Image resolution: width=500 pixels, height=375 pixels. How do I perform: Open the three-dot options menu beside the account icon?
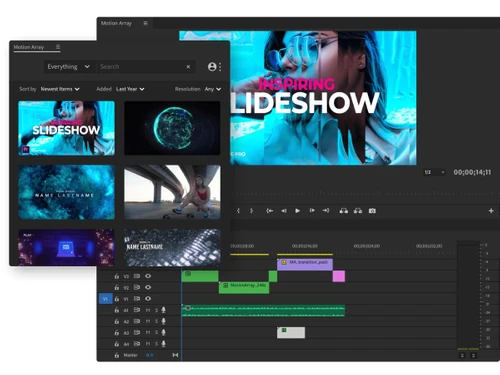coord(220,67)
